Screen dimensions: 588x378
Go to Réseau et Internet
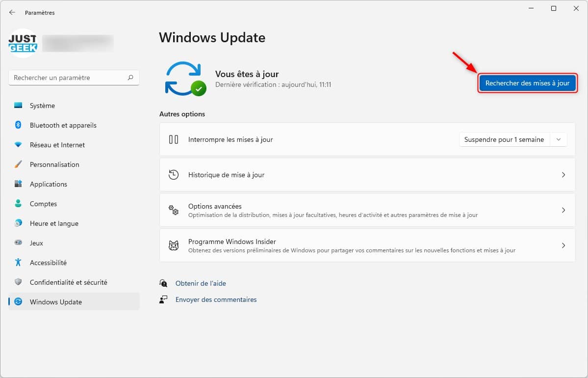coord(74,144)
